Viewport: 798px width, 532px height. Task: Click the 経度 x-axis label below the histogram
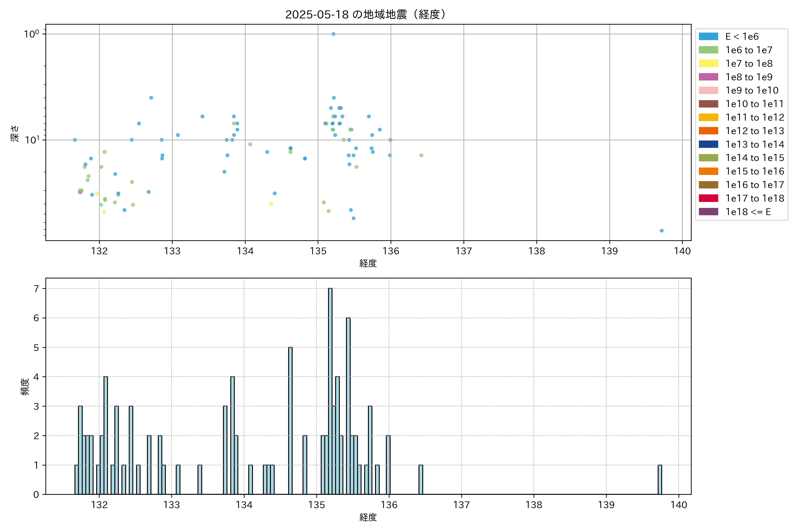[368, 517]
